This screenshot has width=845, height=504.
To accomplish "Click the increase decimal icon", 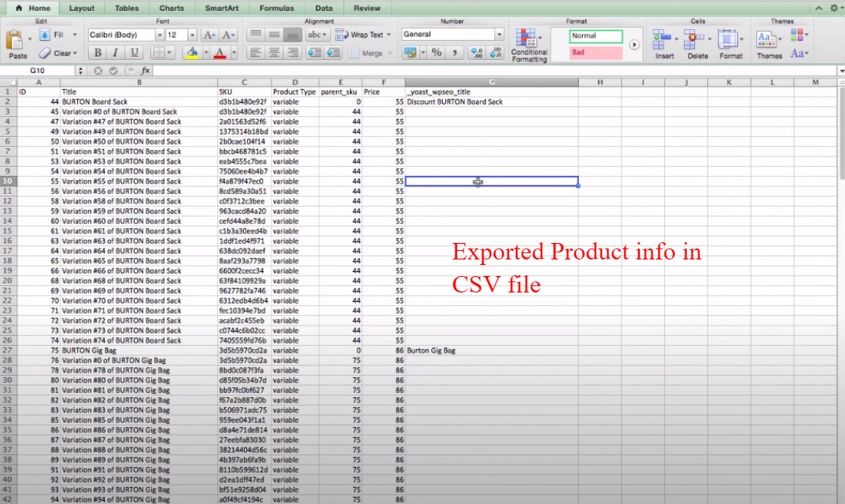I will (476, 53).
